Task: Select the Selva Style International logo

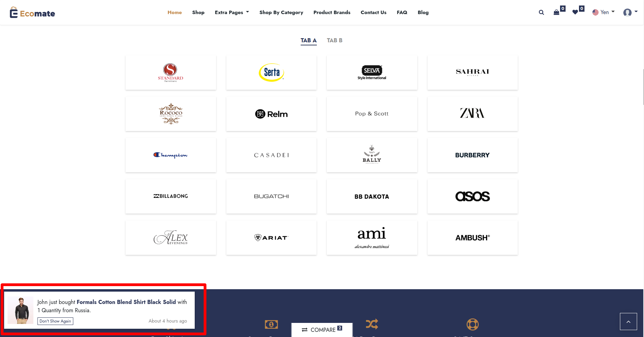Action: pos(372,73)
